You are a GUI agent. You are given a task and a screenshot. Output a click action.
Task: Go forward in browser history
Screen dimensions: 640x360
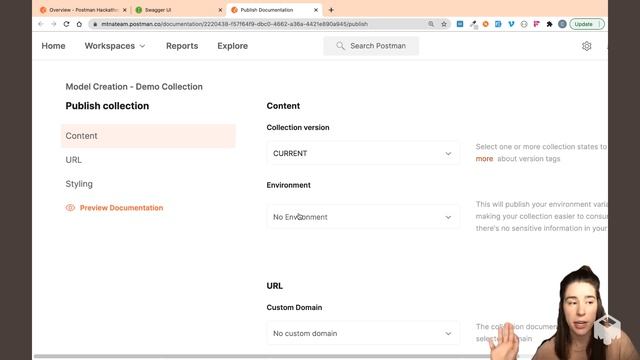point(53,24)
